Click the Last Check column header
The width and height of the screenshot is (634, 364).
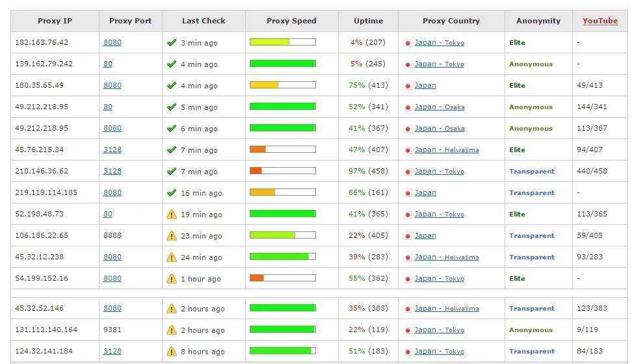(x=204, y=21)
